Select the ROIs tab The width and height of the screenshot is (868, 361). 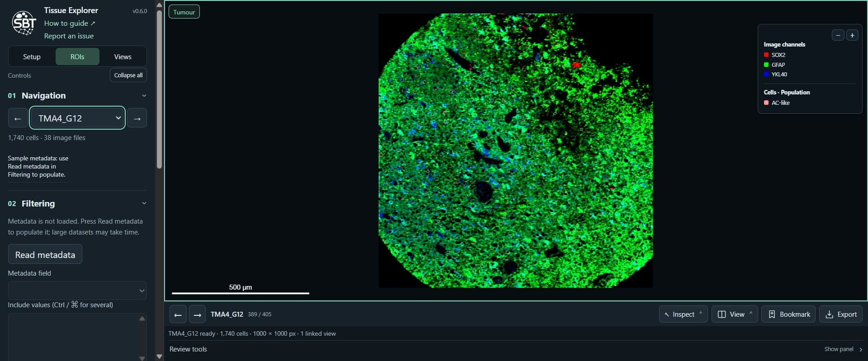click(77, 57)
